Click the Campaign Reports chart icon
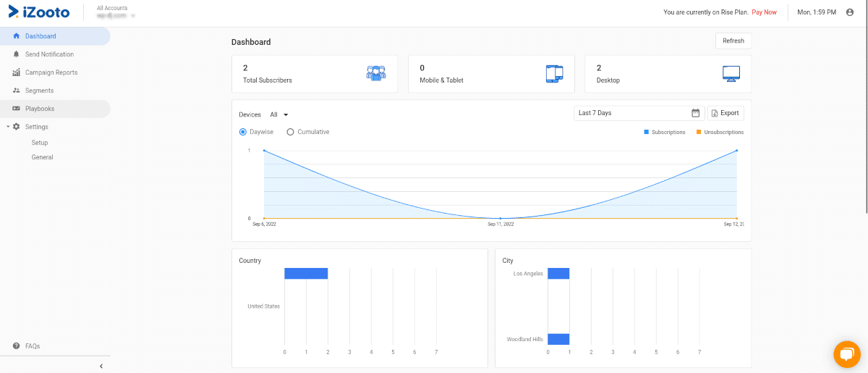Image resolution: width=868 pixels, height=373 pixels. tap(17, 72)
